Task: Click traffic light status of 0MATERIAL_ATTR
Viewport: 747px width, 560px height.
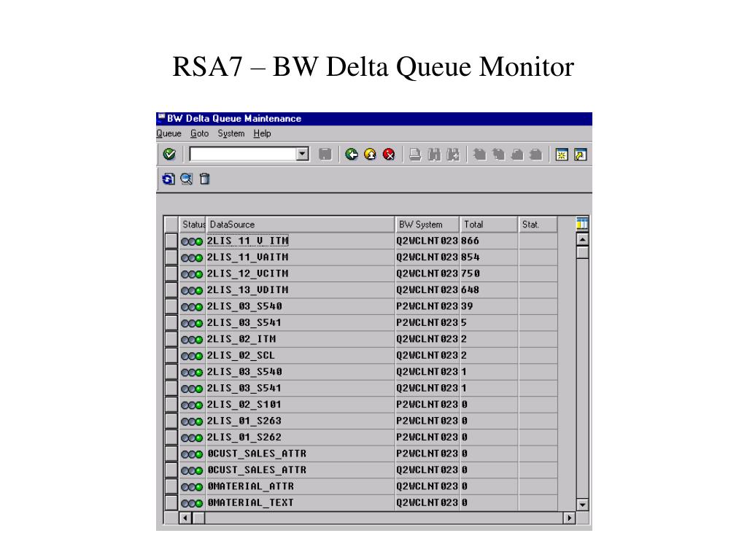Action: pos(192,487)
